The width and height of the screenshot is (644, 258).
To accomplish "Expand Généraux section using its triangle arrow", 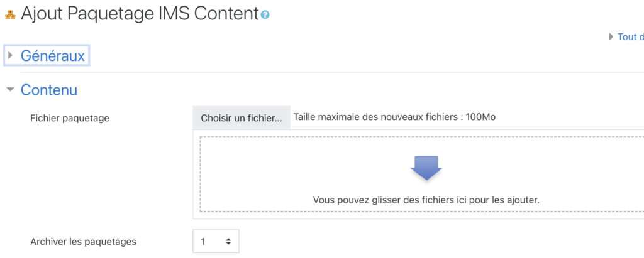I will tap(10, 55).
